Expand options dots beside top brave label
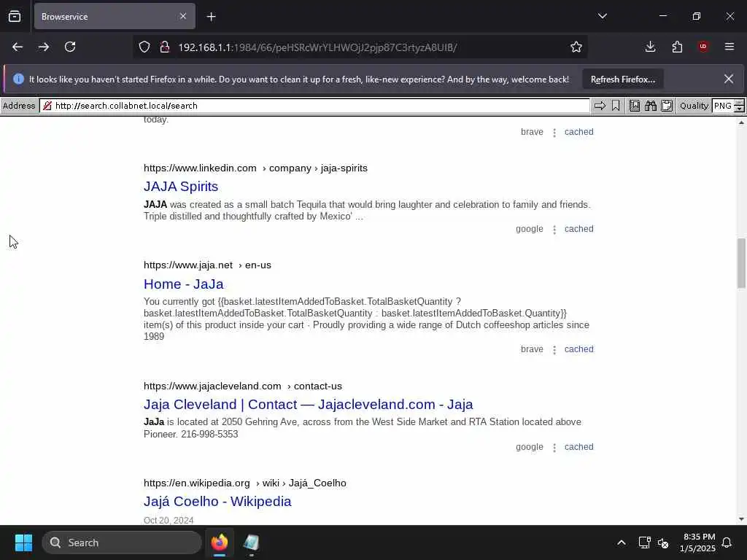Screen dimensions: 747x560 click(x=554, y=133)
